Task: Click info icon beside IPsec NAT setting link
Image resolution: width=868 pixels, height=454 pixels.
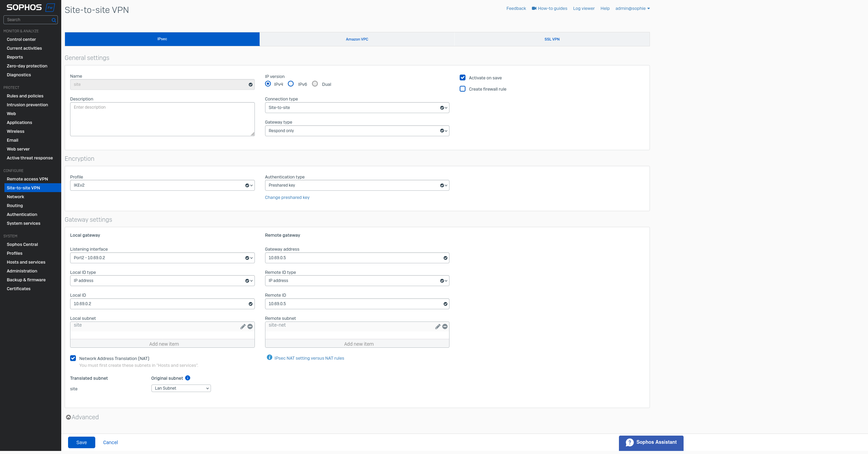Action: pyautogui.click(x=269, y=357)
